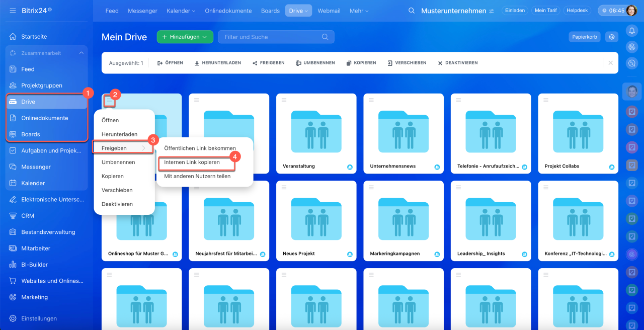This screenshot has width=644, height=330.
Task: Click the search magnifier in top bar
Action: 412,11
